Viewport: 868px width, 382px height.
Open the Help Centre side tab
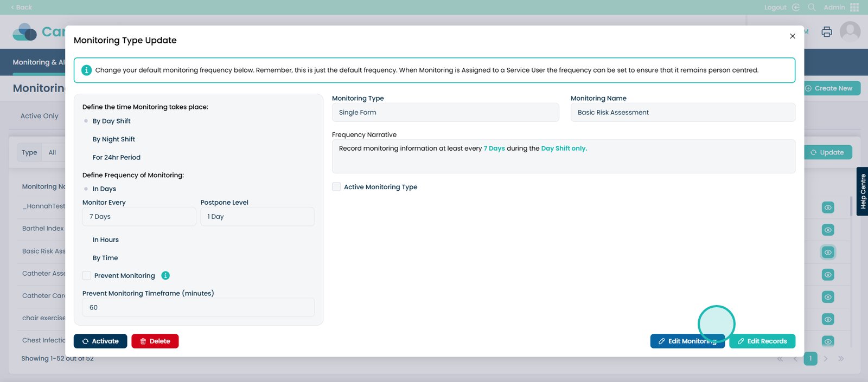coord(862,191)
